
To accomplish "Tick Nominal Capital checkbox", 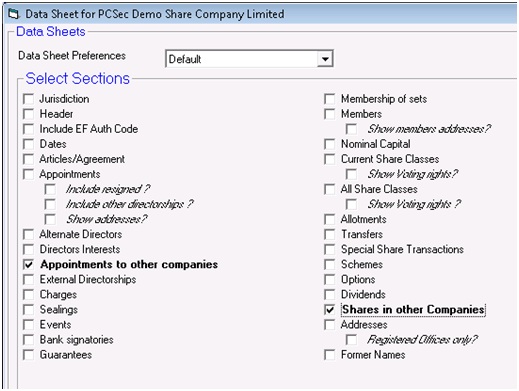I will click(x=330, y=144).
